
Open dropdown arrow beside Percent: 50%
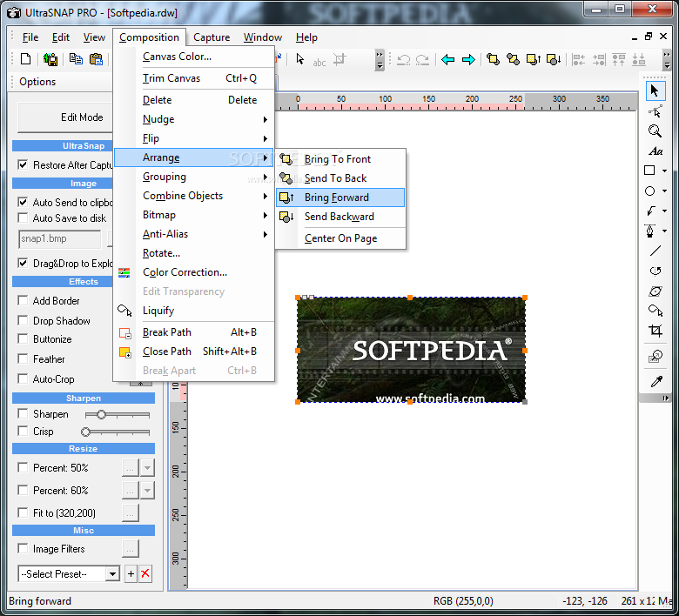(x=148, y=468)
